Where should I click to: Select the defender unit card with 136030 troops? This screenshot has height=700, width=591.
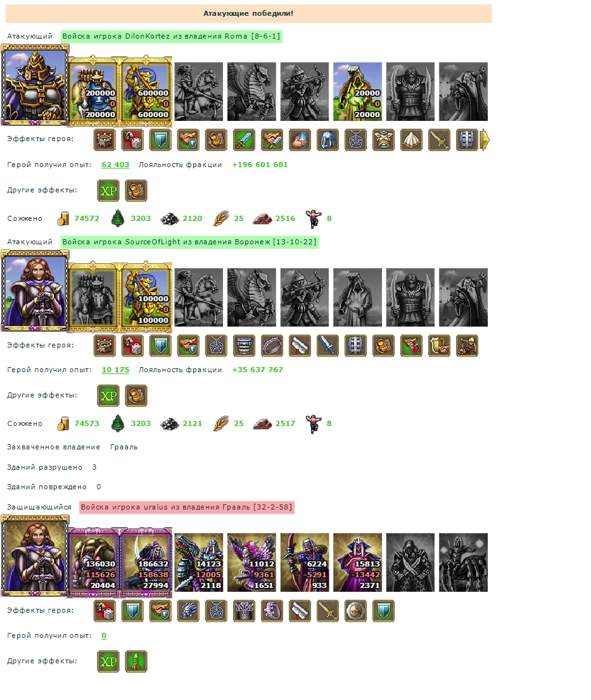click(93, 562)
